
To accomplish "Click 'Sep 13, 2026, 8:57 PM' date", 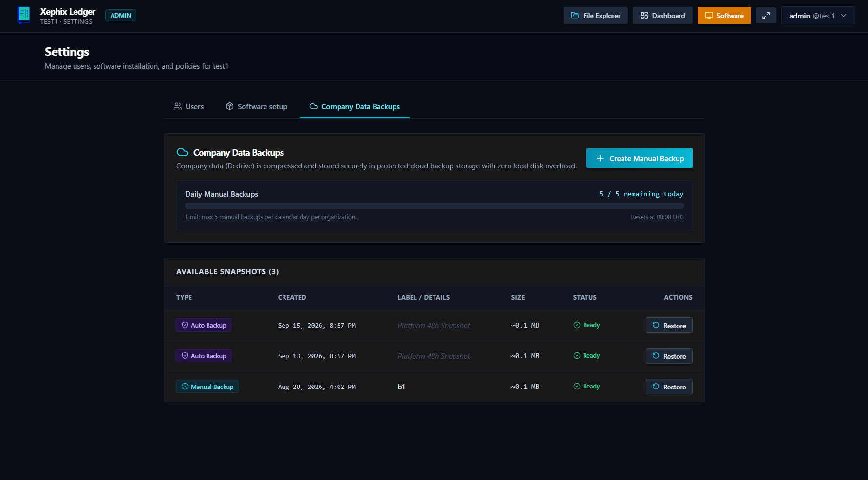I will 317,356.
